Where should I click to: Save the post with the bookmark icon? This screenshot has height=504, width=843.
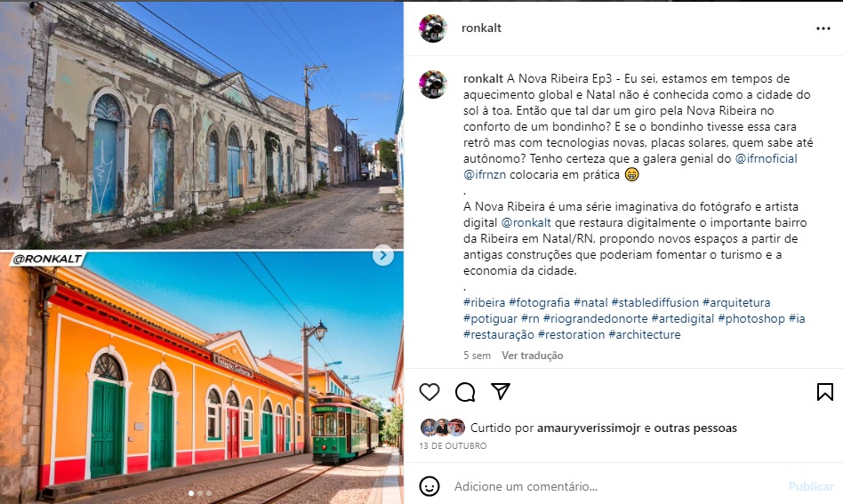coord(824,392)
